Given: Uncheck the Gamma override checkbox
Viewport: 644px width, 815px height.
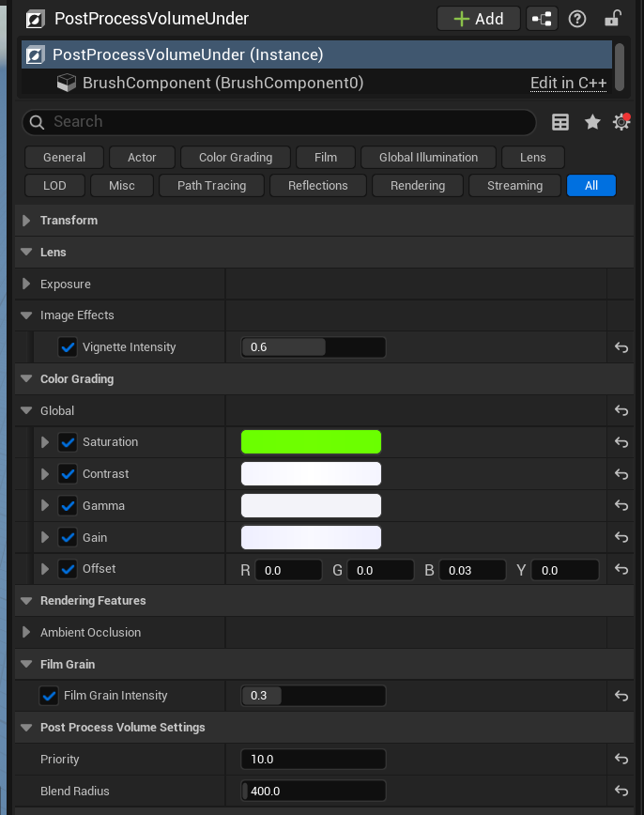Looking at the screenshot, I should (68, 506).
